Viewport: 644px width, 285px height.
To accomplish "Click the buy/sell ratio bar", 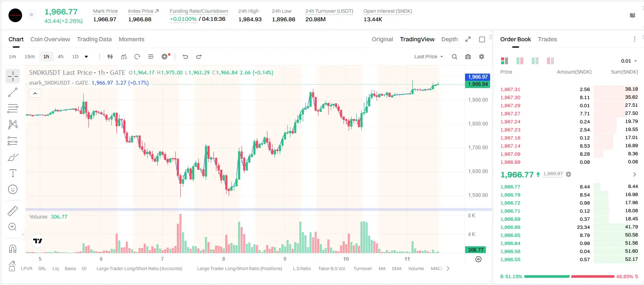I will point(569,276).
